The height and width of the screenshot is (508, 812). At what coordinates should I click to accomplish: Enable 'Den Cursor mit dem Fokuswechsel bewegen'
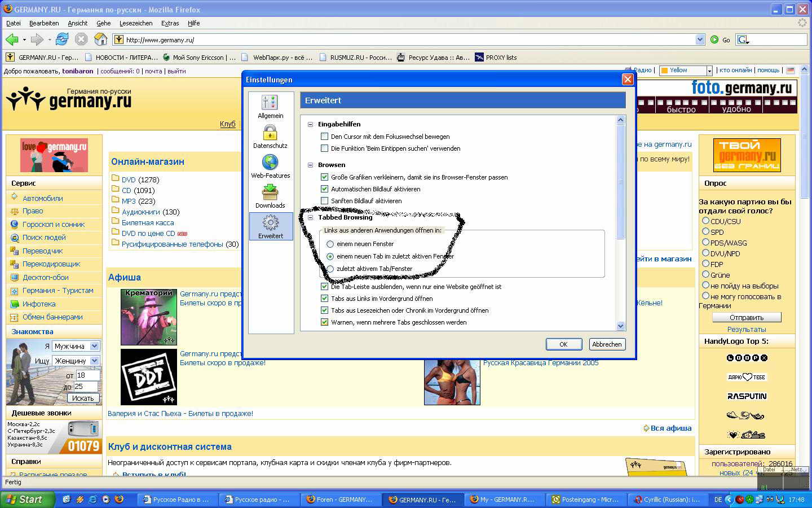[324, 137]
